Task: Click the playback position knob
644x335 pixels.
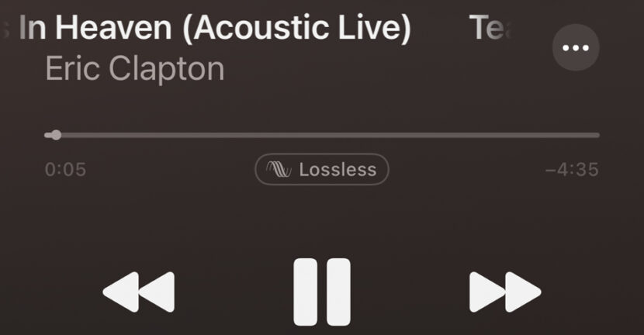Action: click(57, 135)
